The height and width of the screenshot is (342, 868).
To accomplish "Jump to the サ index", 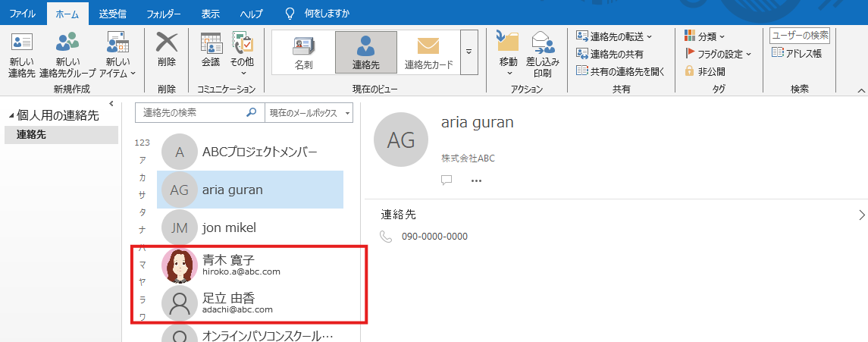I will click(x=143, y=195).
